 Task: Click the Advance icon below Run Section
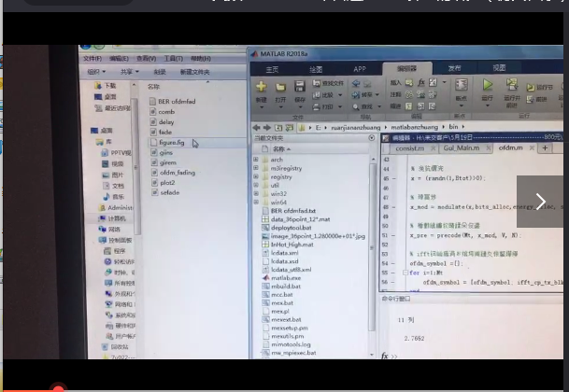[531, 99]
